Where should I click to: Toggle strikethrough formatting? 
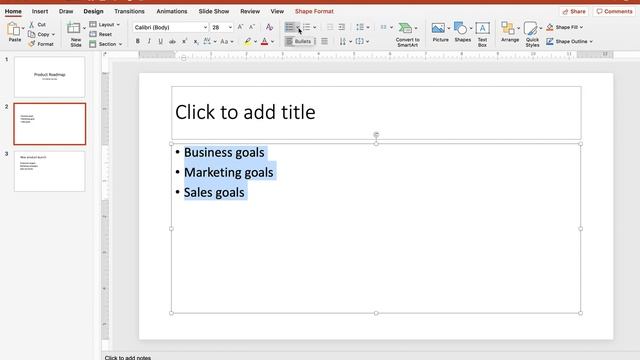click(x=172, y=41)
